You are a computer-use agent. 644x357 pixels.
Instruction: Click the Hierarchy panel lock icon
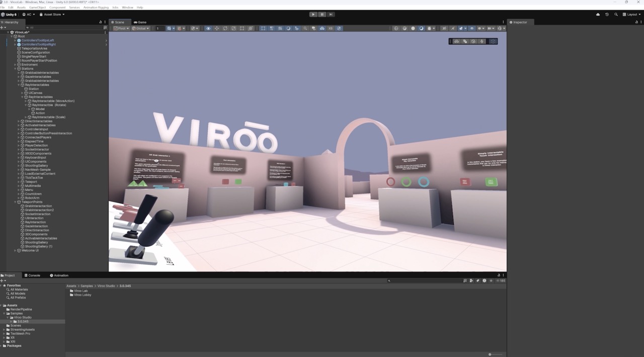tap(101, 22)
